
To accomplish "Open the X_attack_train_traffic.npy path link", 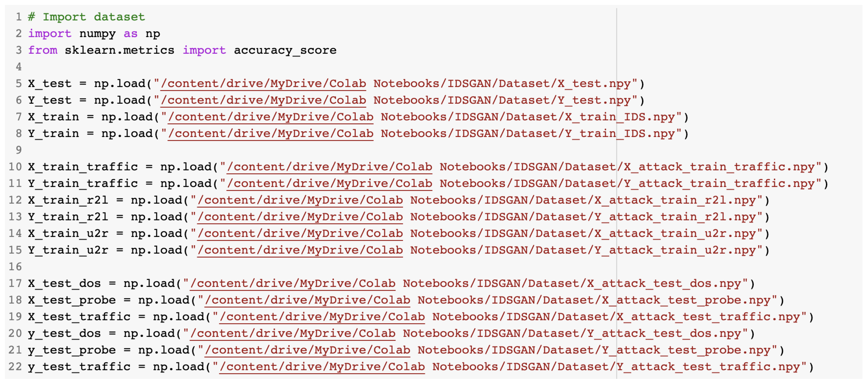I will click(329, 167).
